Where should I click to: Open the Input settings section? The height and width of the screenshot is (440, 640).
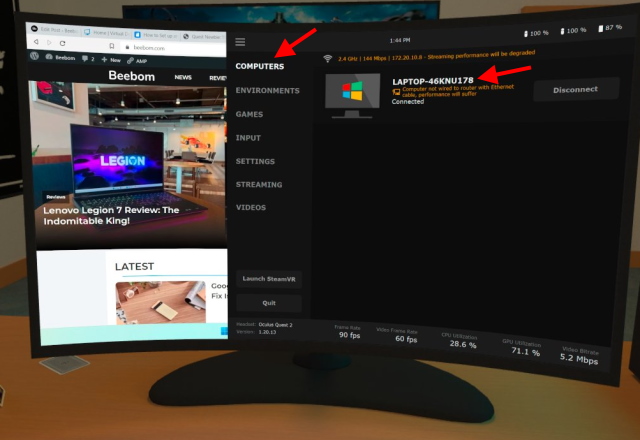248,138
